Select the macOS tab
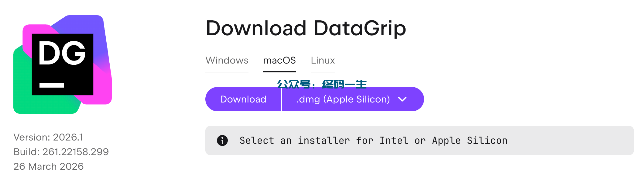The image size is (644, 177). point(279,61)
